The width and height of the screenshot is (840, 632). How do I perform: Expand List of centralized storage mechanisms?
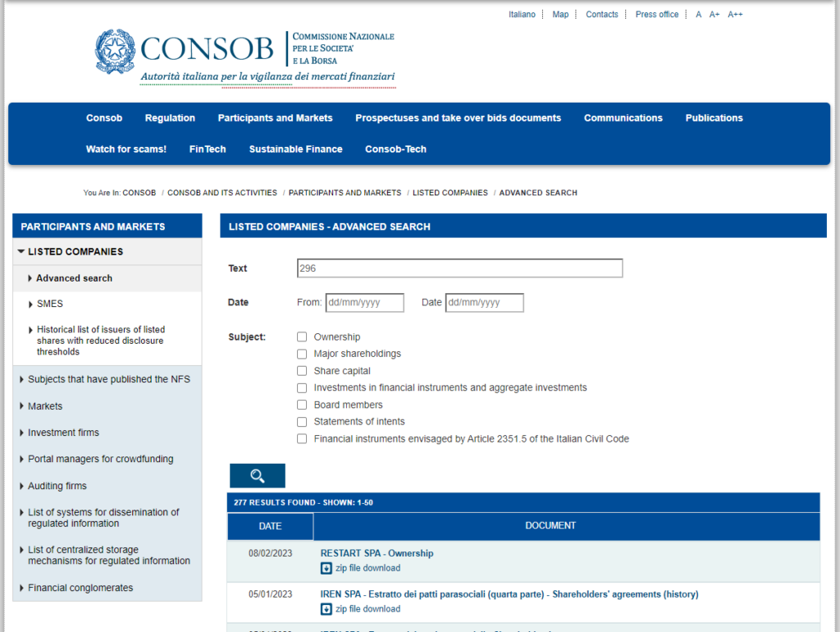pyautogui.click(x=21, y=550)
